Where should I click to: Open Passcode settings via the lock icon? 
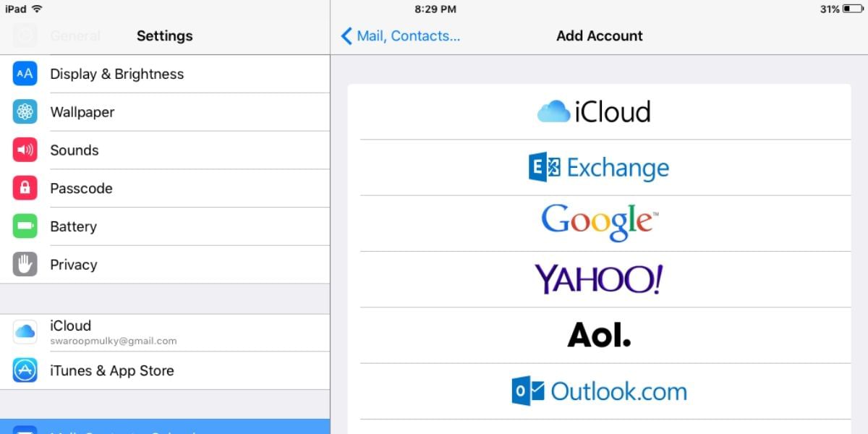click(x=25, y=188)
